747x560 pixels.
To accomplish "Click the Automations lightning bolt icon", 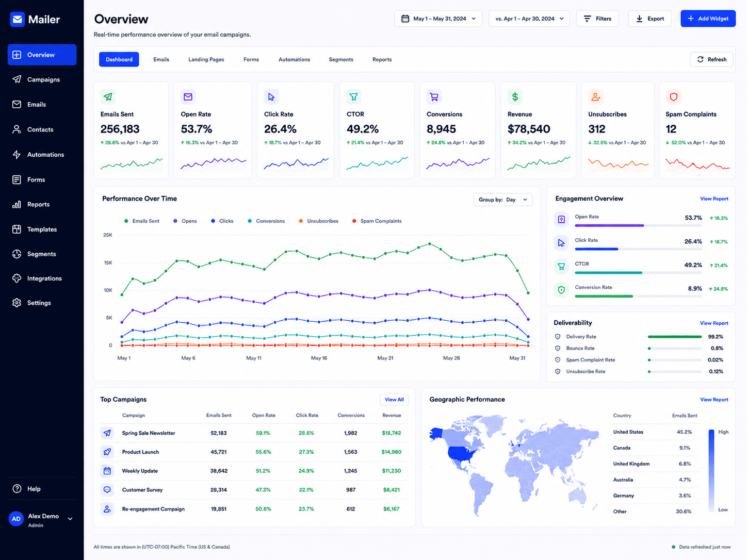I will 17,155.
